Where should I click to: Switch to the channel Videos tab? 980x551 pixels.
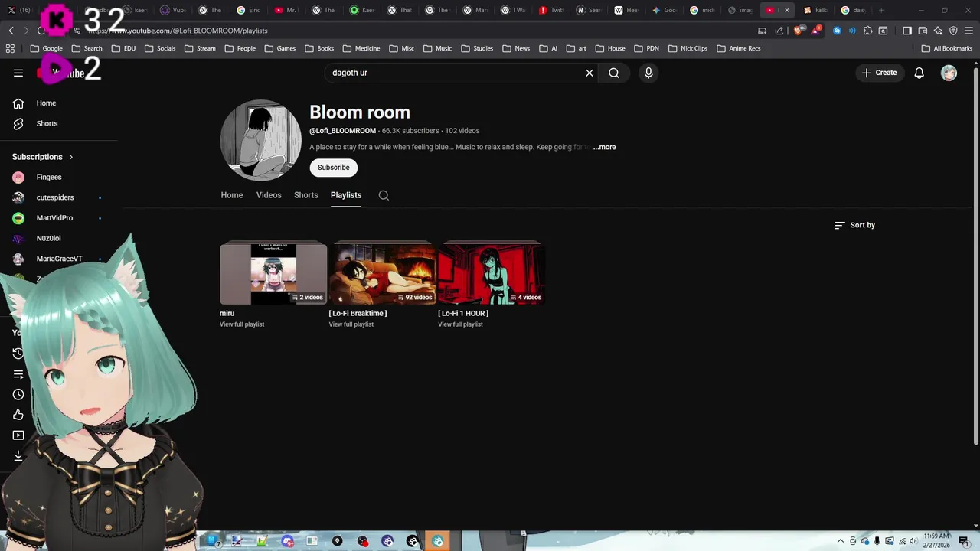[x=269, y=195]
